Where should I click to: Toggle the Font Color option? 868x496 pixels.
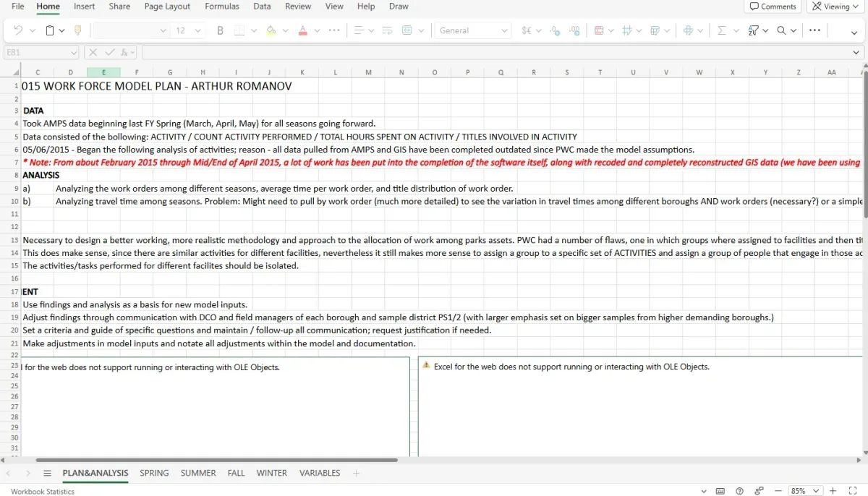pos(303,30)
